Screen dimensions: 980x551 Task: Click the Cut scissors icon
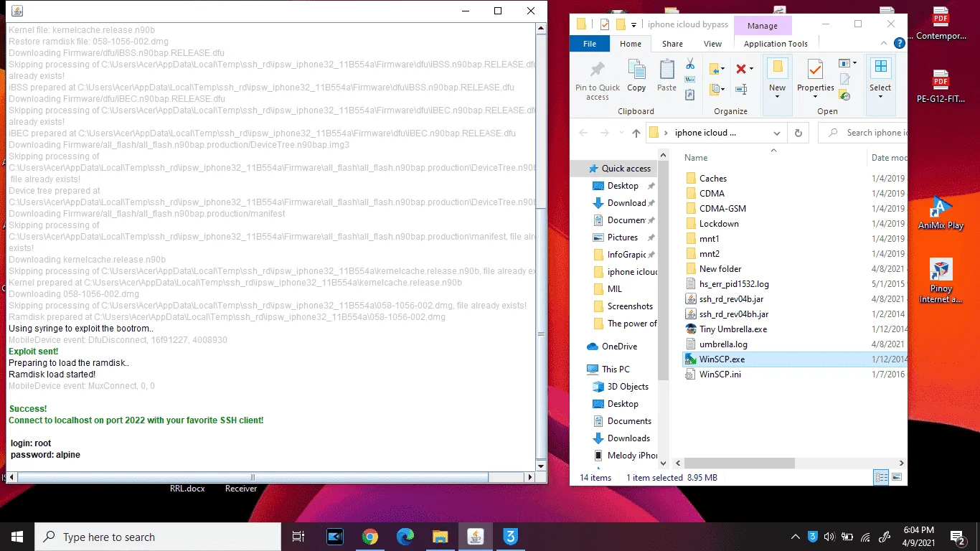pyautogui.click(x=690, y=64)
